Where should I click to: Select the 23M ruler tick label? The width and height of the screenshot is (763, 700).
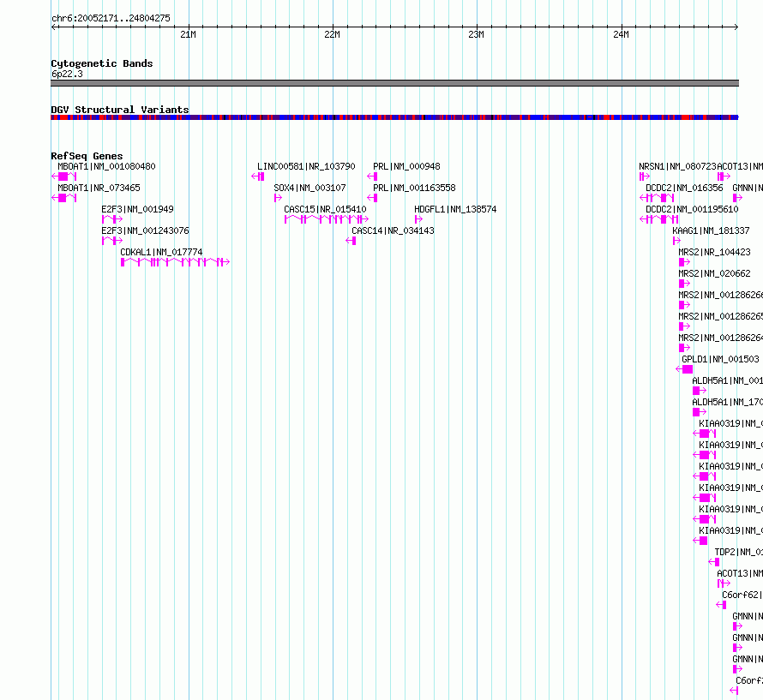point(476,34)
